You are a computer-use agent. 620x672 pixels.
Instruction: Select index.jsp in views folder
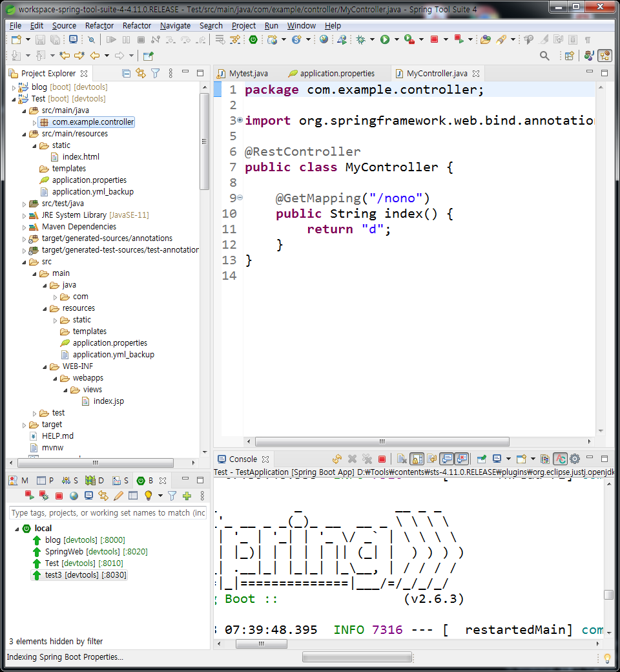[108, 401]
